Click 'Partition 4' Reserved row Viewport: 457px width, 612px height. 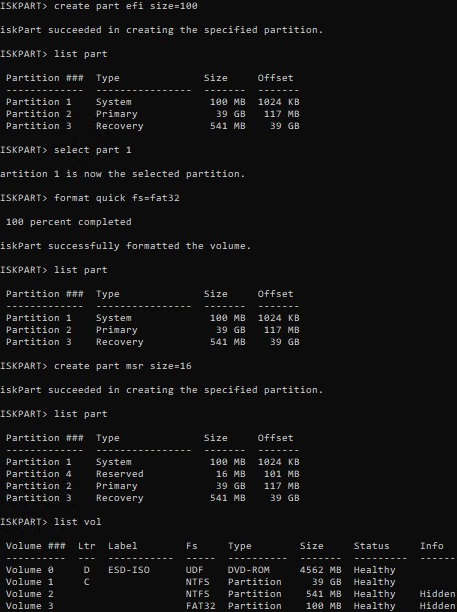click(x=153, y=474)
